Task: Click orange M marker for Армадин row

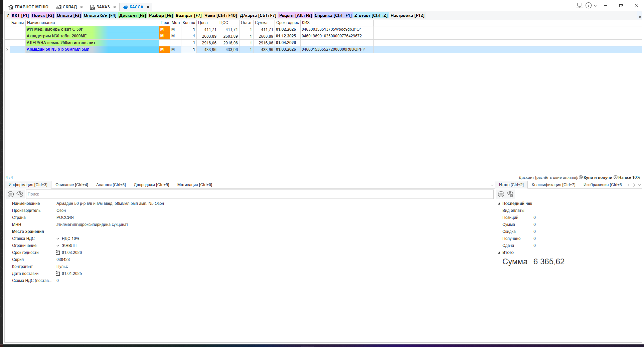Action: (x=165, y=49)
